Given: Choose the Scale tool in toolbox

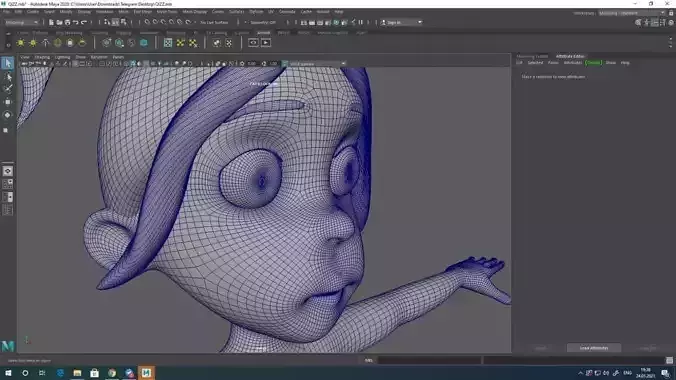Looking at the screenshot, I should 6,130.
